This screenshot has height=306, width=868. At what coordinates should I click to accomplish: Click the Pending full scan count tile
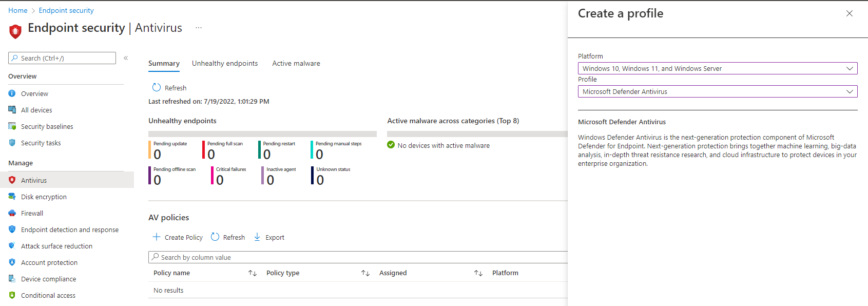click(223, 150)
